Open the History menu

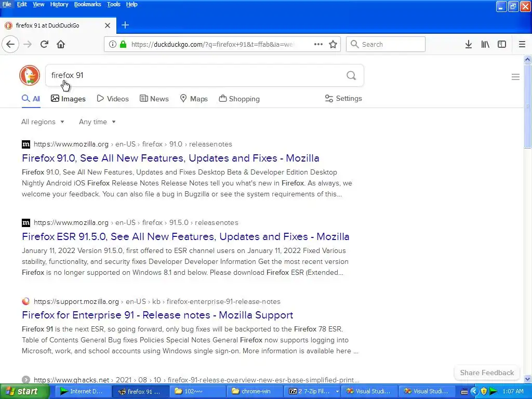pos(59,4)
